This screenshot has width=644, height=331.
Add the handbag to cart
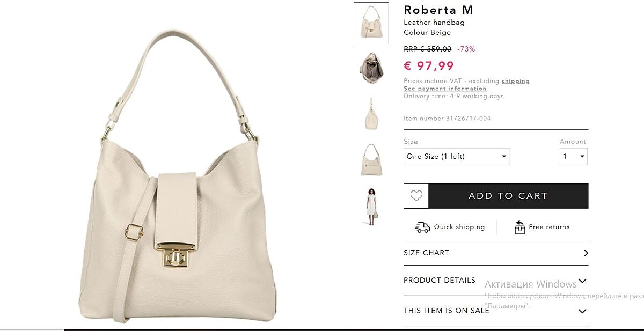pos(508,196)
